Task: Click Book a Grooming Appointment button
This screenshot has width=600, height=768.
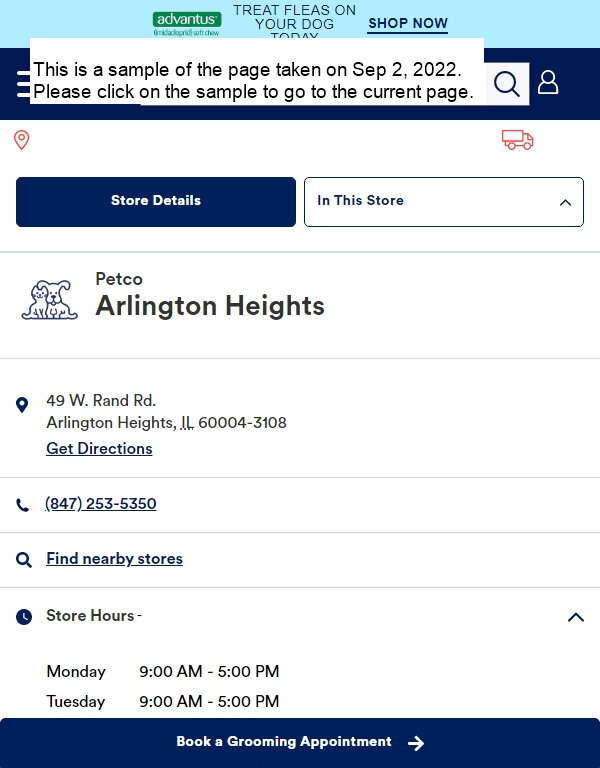Action: coord(300,743)
